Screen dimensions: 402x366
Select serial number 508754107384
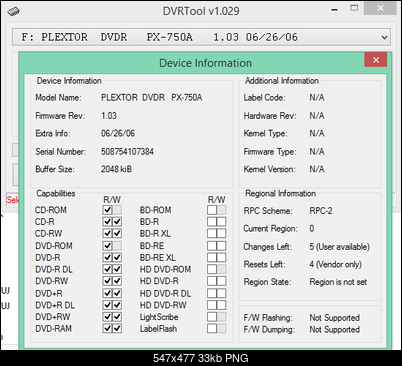pos(127,152)
